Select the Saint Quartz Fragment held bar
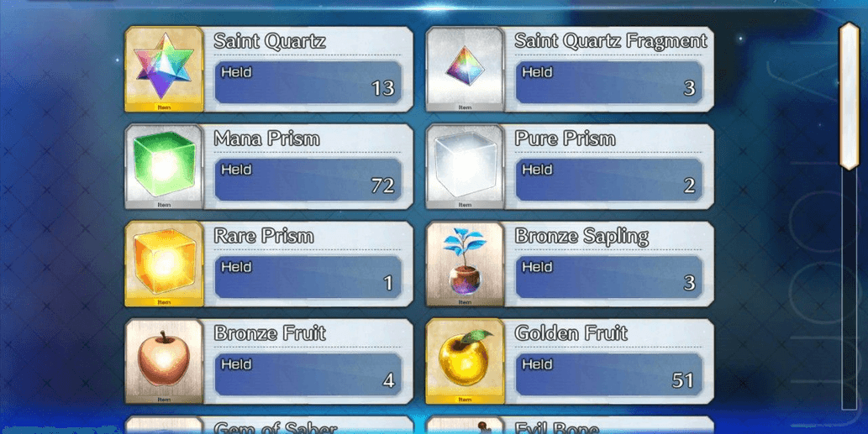The image size is (868, 434). click(x=609, y=82)
